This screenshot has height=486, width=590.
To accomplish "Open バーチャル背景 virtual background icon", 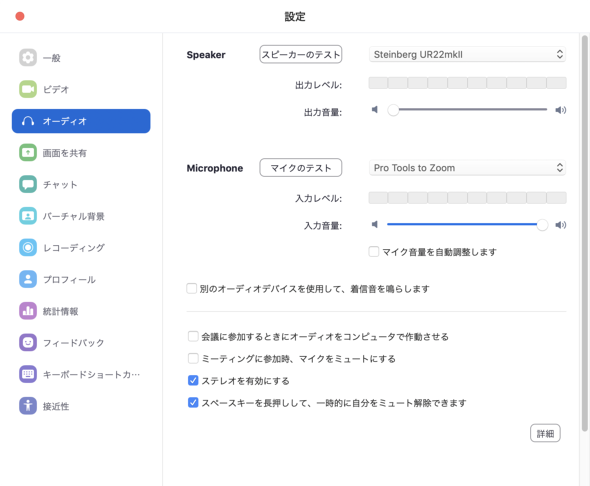I will [x=28, y=216].
